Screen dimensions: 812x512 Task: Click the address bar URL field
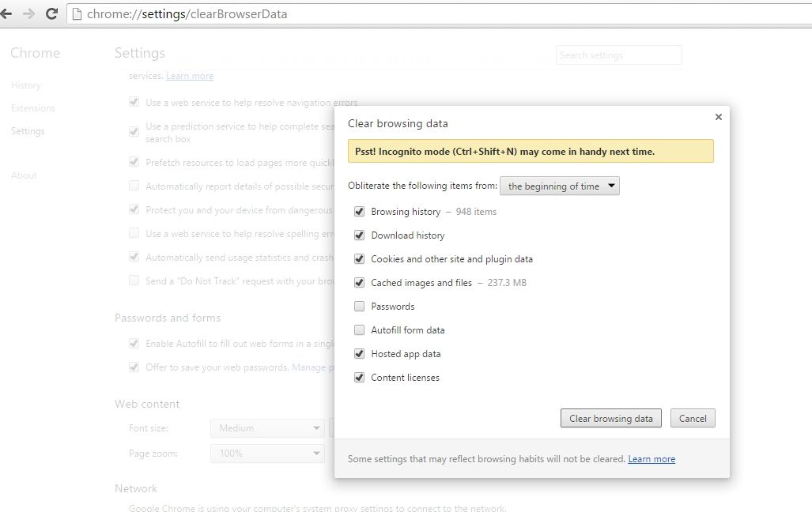[395, 14]
